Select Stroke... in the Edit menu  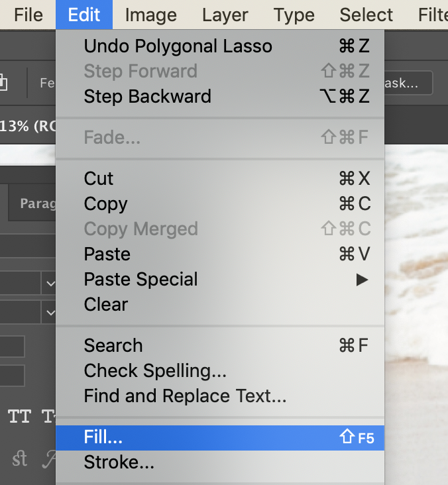tap(119, 462)
